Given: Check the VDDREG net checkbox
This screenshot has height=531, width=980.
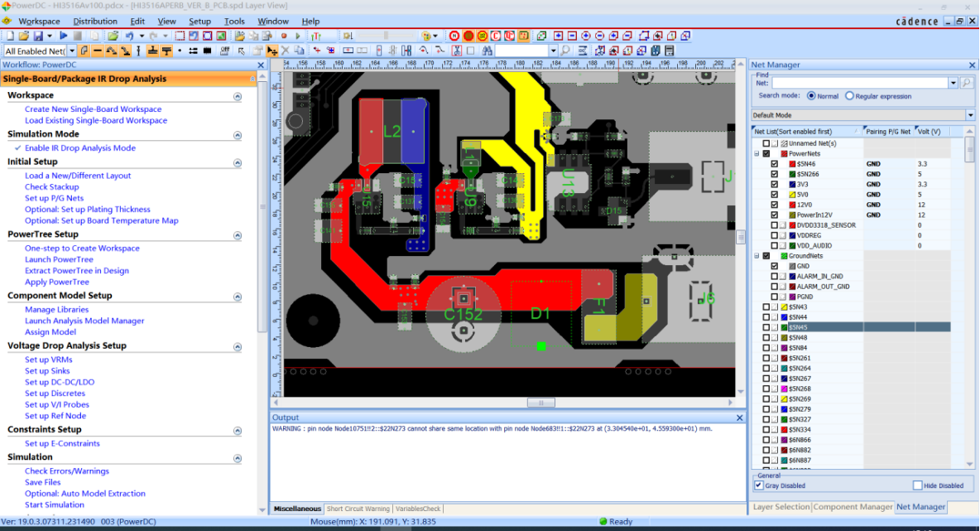Looking at the screenshot, I should [x=775, y=236].
